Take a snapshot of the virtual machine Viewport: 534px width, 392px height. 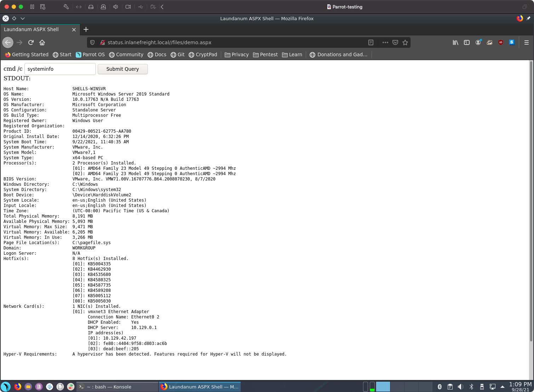(x=43, y=7)
